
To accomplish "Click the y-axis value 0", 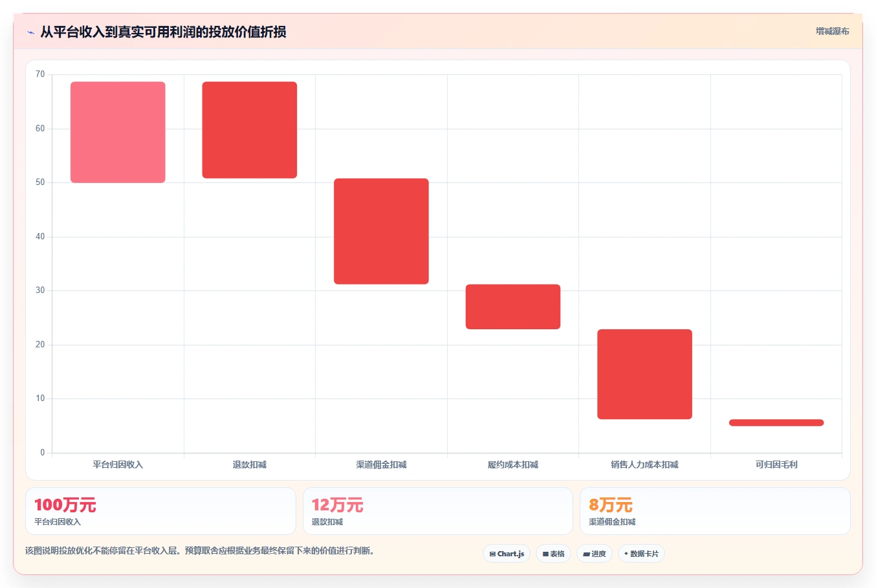I will point(43,453).
